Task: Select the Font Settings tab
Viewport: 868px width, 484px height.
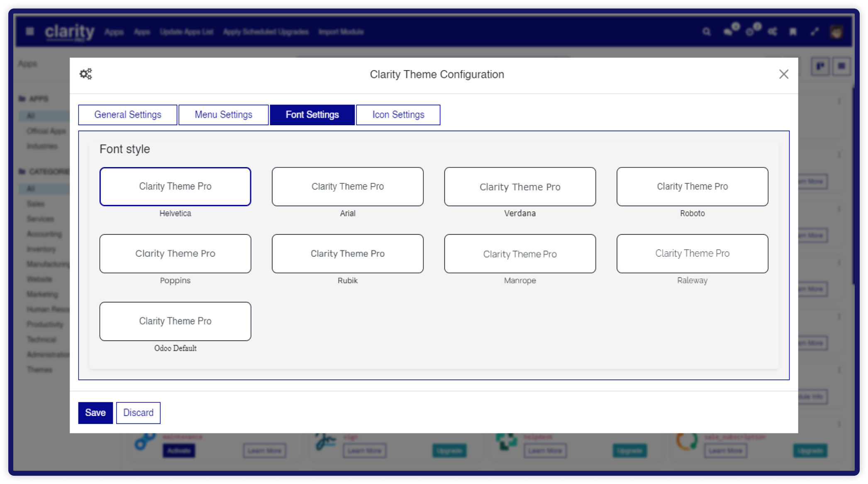Action: click(312, 115)
